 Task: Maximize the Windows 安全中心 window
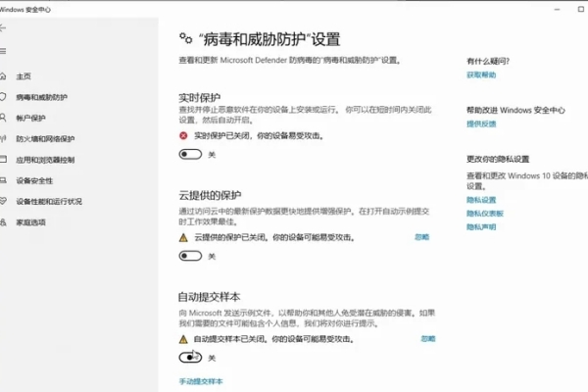pos(581,9)
